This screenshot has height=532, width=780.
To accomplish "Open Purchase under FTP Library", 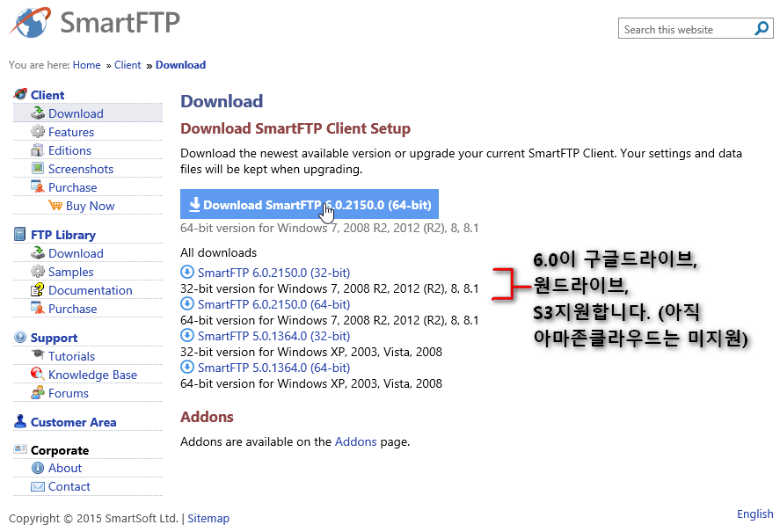I will (73, 309).
